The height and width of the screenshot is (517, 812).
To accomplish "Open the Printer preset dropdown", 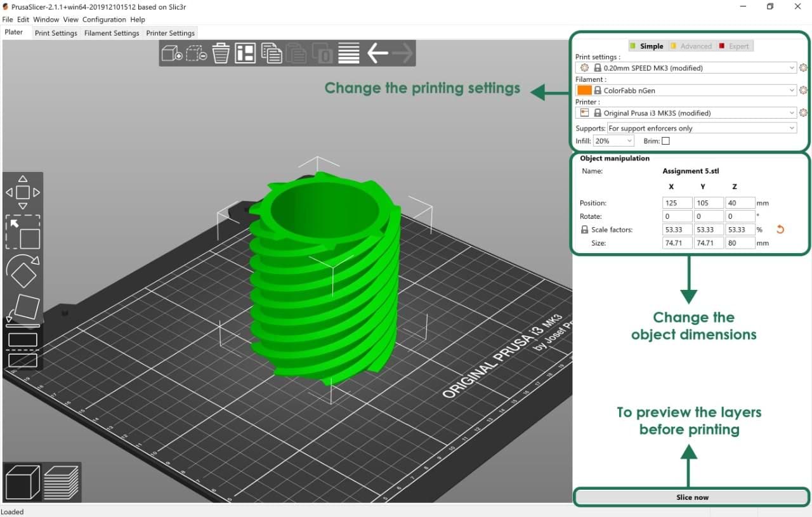I will tap(686, 113).
